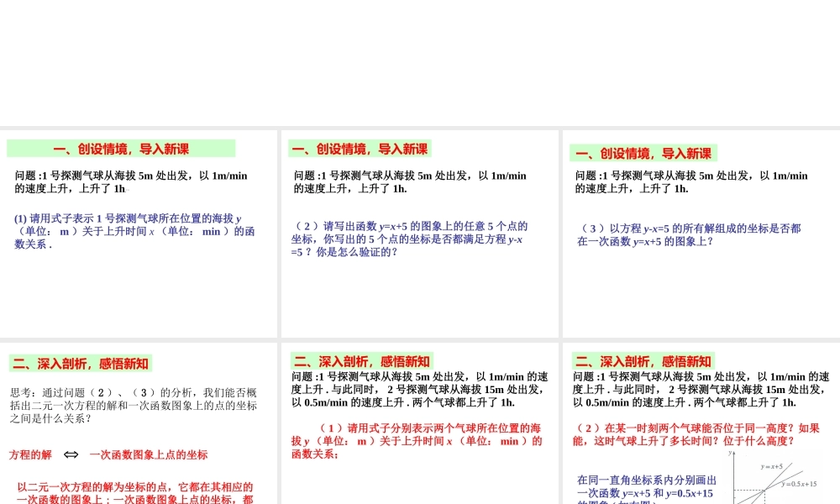The width and height of the screenshot is (840, 504).
Task: Click the y-axis label on the coordinate graph
Action: (730, 452)
